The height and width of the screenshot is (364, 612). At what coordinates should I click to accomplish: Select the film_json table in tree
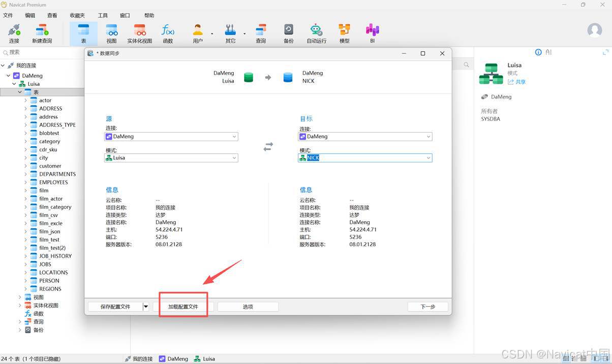point(49,231)
